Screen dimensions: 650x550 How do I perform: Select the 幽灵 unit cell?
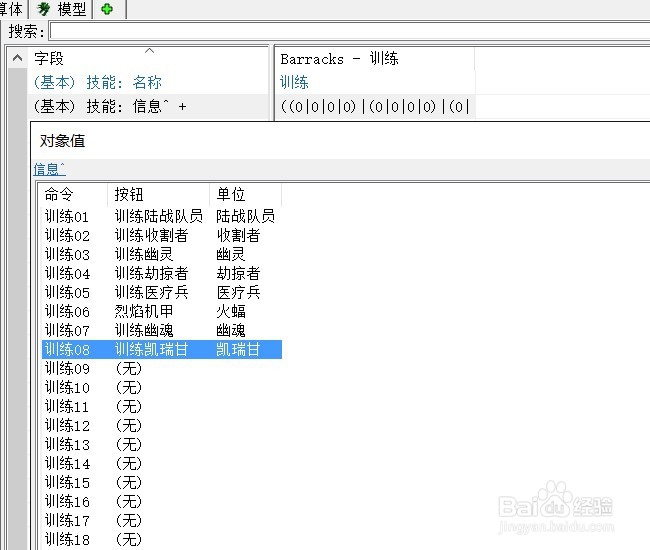pyautogui.click(x=231, y=254)
